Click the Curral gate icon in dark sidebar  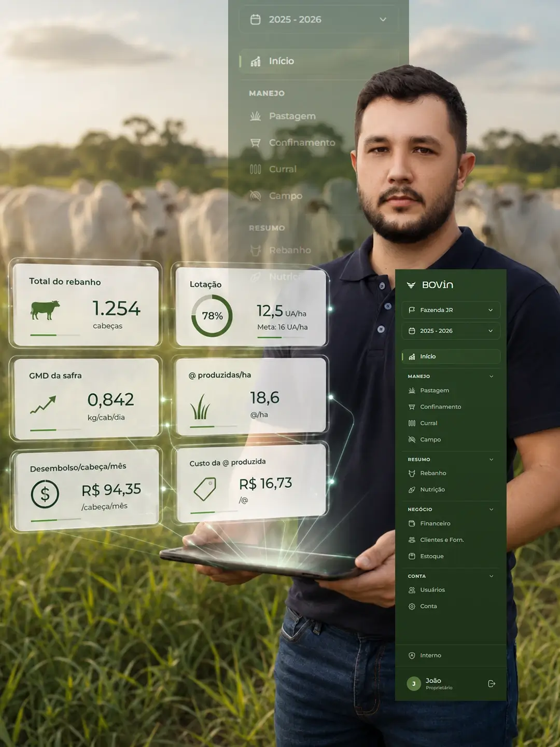point(412,423)
